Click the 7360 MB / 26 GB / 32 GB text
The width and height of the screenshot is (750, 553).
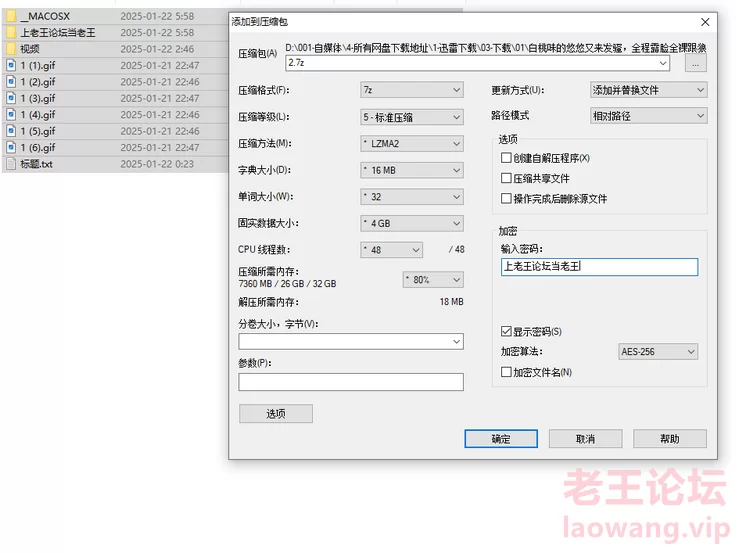[287, 284]
